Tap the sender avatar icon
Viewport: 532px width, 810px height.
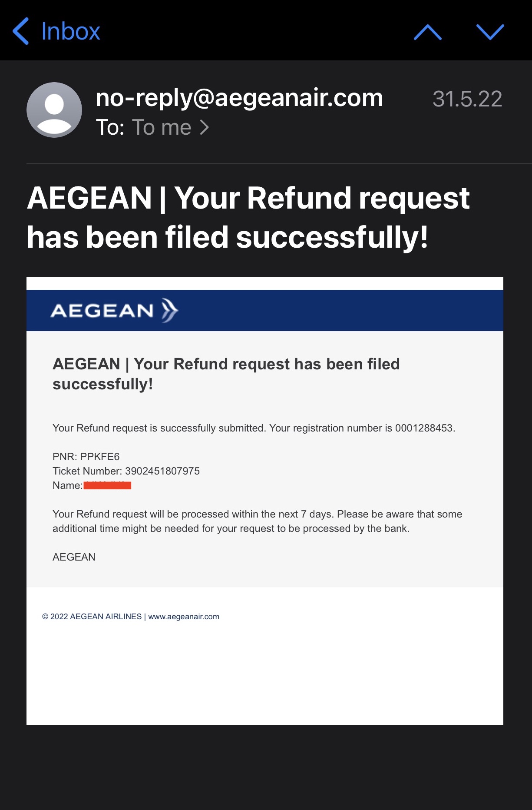(54, 110)
